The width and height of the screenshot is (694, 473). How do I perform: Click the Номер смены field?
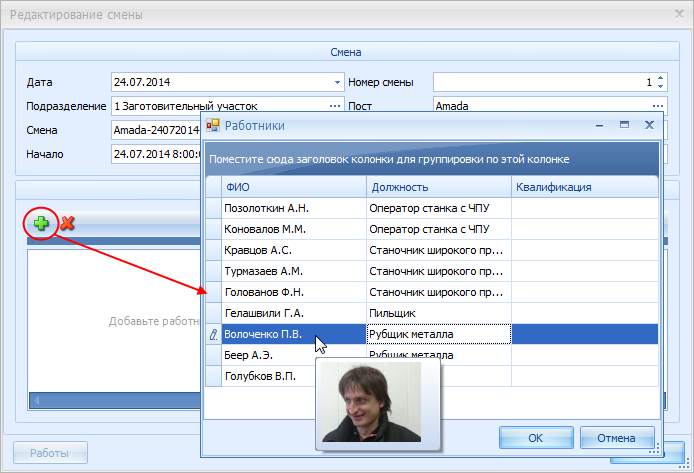(x=550, y=82)
